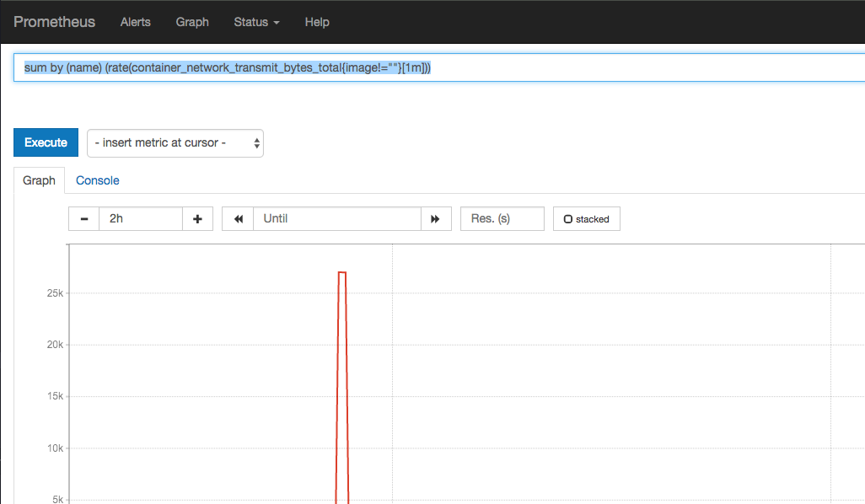The width and height of the screenshot is (865, 504).
Task: Switch to the Console tab
Action: (98, 180)
